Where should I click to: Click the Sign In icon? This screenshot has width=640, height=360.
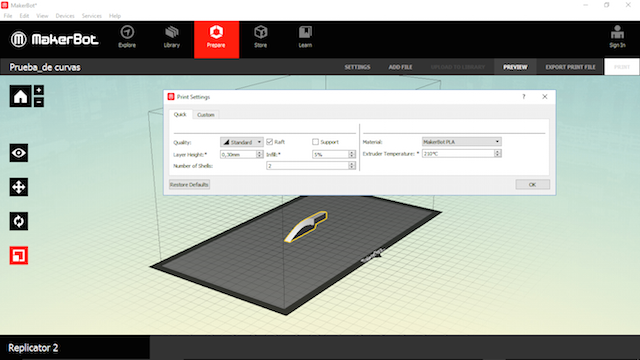(617, 33)
